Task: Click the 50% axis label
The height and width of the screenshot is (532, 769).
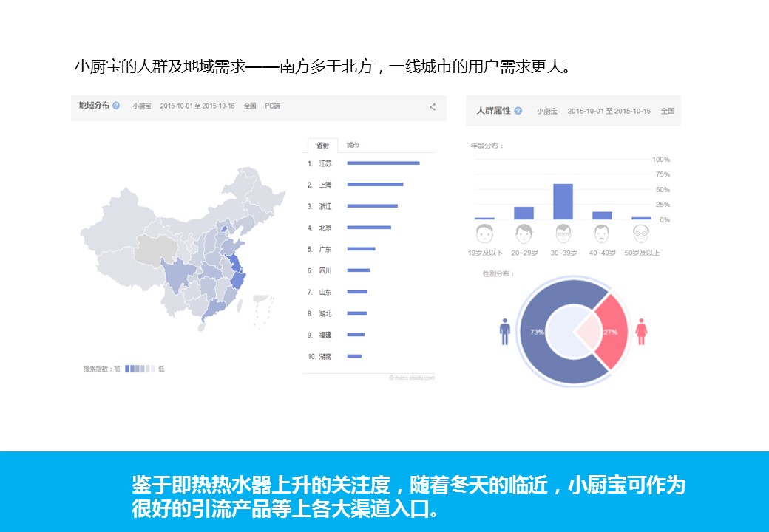Action: 663,190
